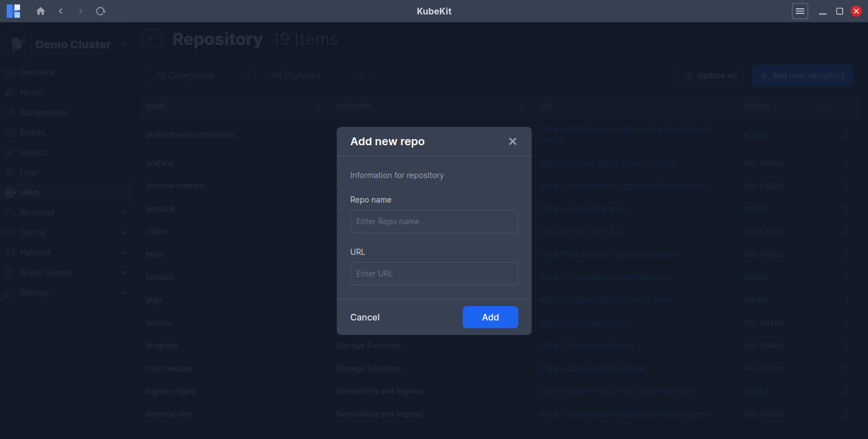Open the All Statuses filter dropdown
Viewport: 868px width, 439px height.
[318, 75]
